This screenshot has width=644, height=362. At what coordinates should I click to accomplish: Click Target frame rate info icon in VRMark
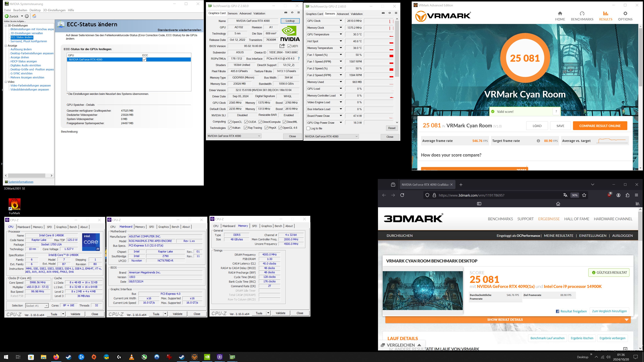(538, 141)
